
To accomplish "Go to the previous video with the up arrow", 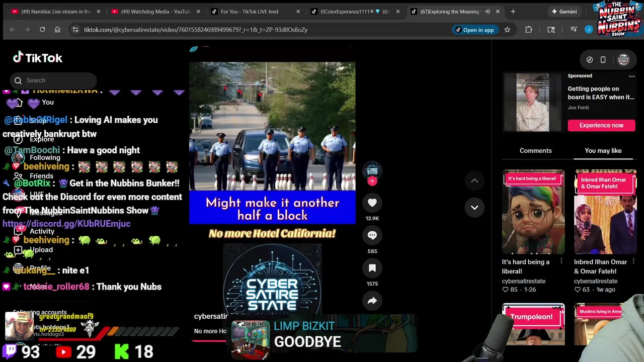I will coord(474,181).
